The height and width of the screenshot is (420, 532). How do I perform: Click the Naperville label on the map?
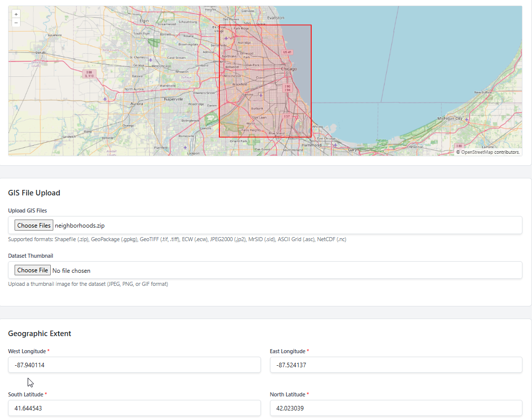(x=174, y=99)
